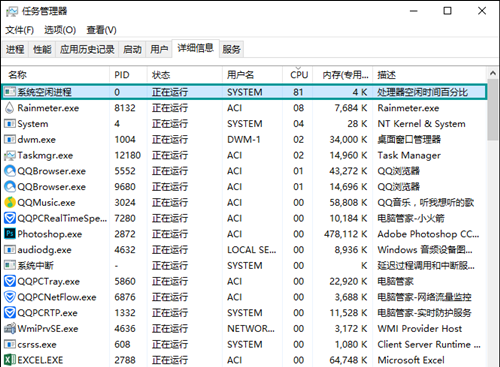
Task: Sort by the 状态 column header
Action: pos(185,75)
